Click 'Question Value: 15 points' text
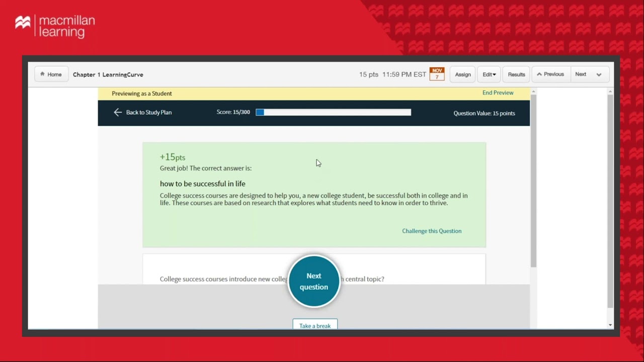This screenshot has height=362, width=644. [484, 113]
